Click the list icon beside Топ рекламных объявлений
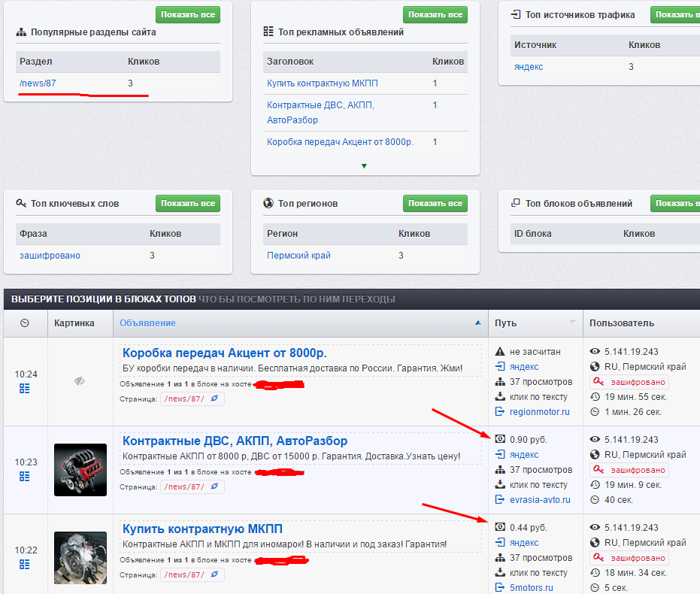This screenshot has width=700, height=594. click(268, 32)
